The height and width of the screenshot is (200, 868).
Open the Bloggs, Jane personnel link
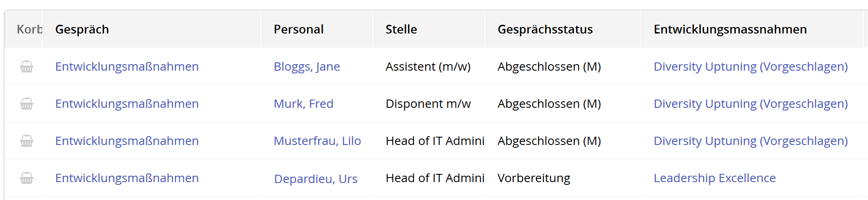[307, 67]
